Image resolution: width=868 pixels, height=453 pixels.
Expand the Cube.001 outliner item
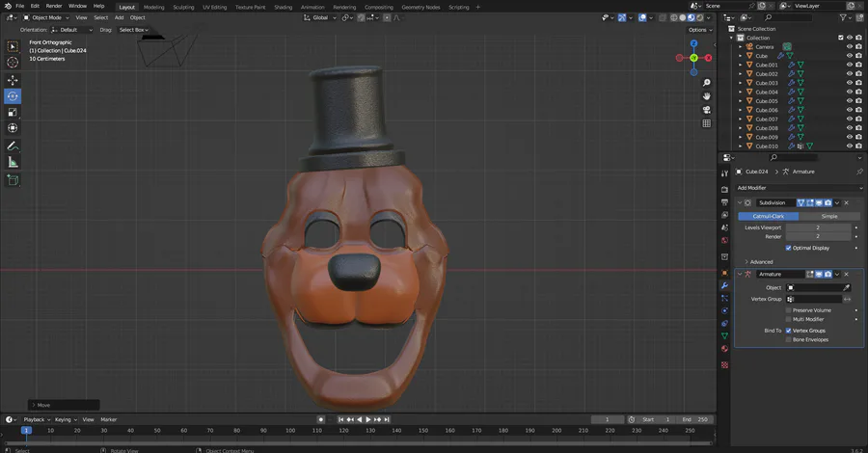(741, 66)
